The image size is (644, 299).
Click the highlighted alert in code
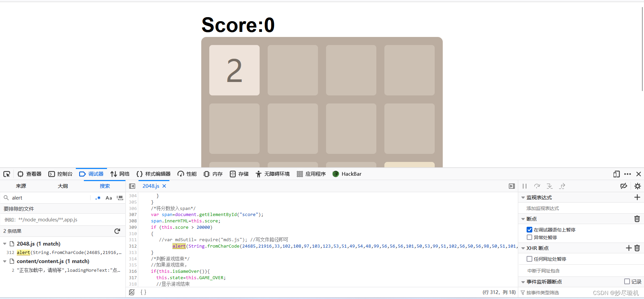[x=179, y=246]
